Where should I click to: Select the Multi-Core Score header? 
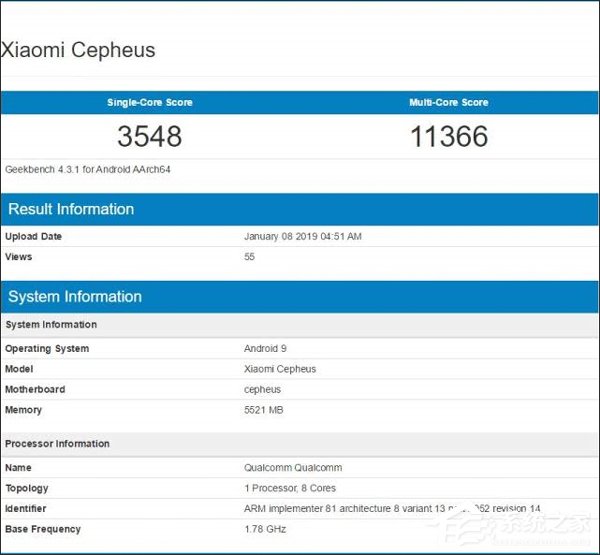click(x=448, y=103)
